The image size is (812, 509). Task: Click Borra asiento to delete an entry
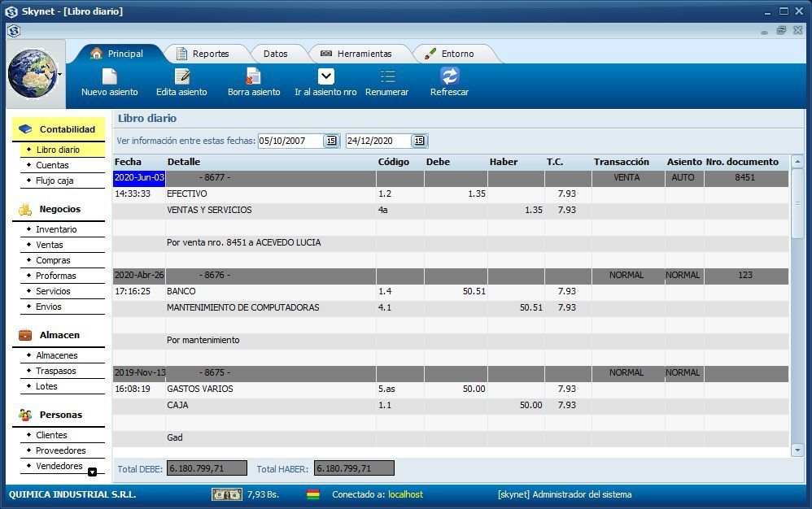coord(253,79)
